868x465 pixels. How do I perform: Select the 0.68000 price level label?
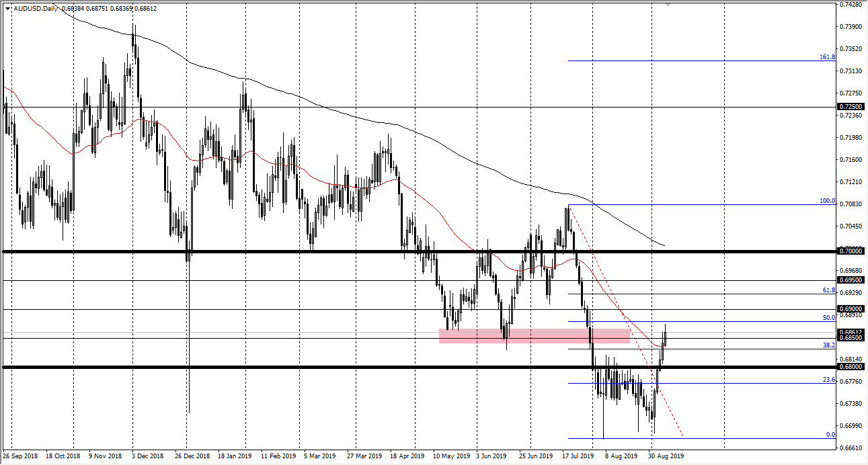coord(850,367)
